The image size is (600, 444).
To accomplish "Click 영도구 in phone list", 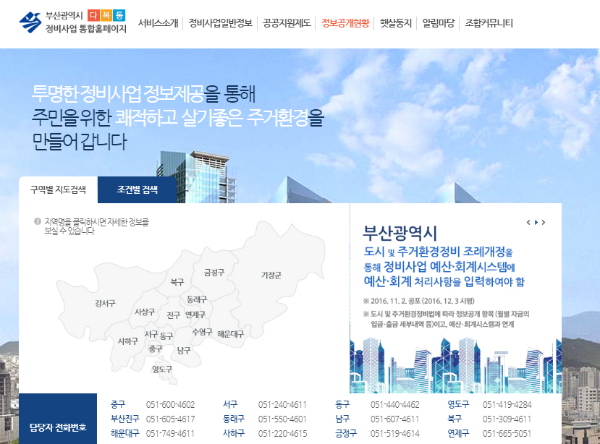I will click(458, 405).
